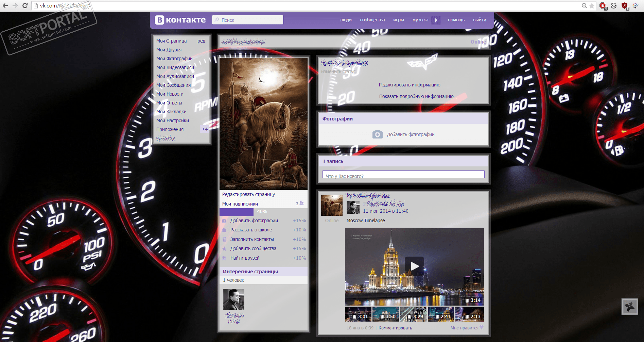Click Рассказать о школе
This screenshot has height=342, width=644.
pos(251,230)
